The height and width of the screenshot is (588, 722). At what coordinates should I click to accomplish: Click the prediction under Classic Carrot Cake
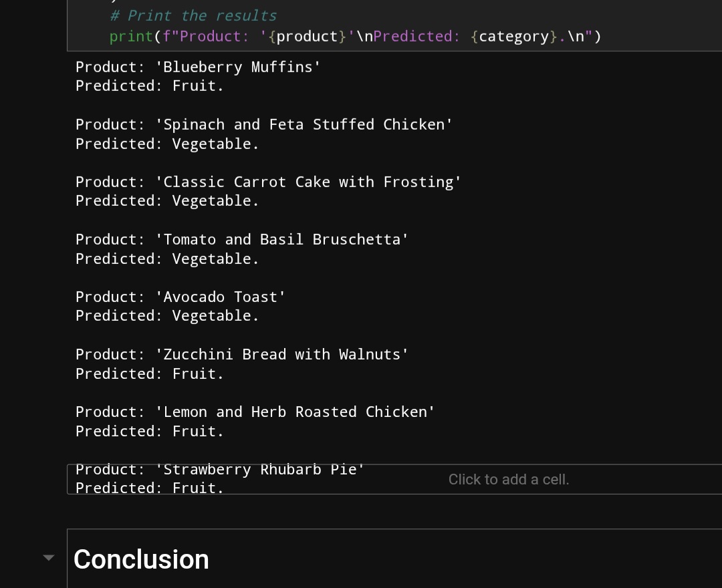166,200
